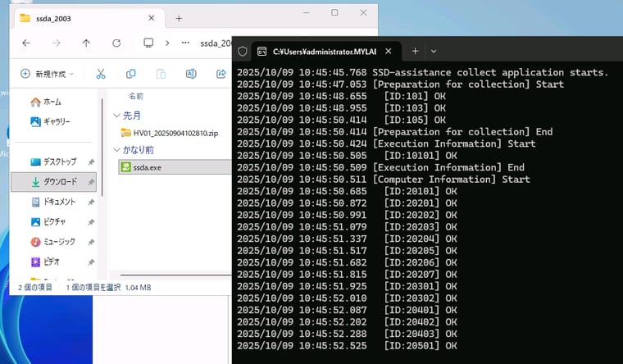The width and height of the screenshot is (623, 364).
Task: Go up one folder level
Action: [x=86, y=43]
